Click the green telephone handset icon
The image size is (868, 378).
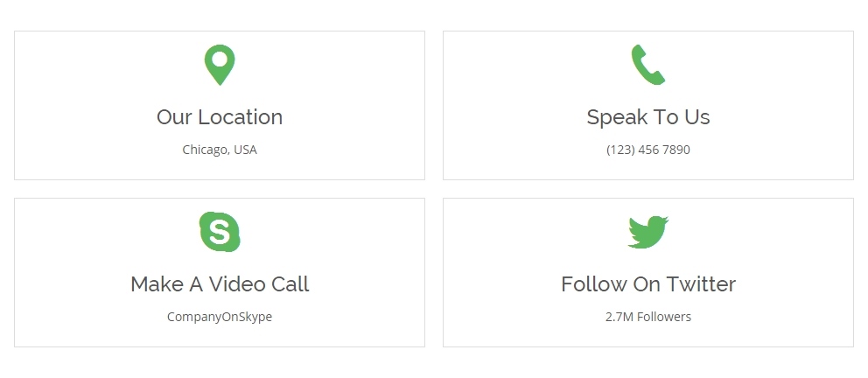coord(647,65)
